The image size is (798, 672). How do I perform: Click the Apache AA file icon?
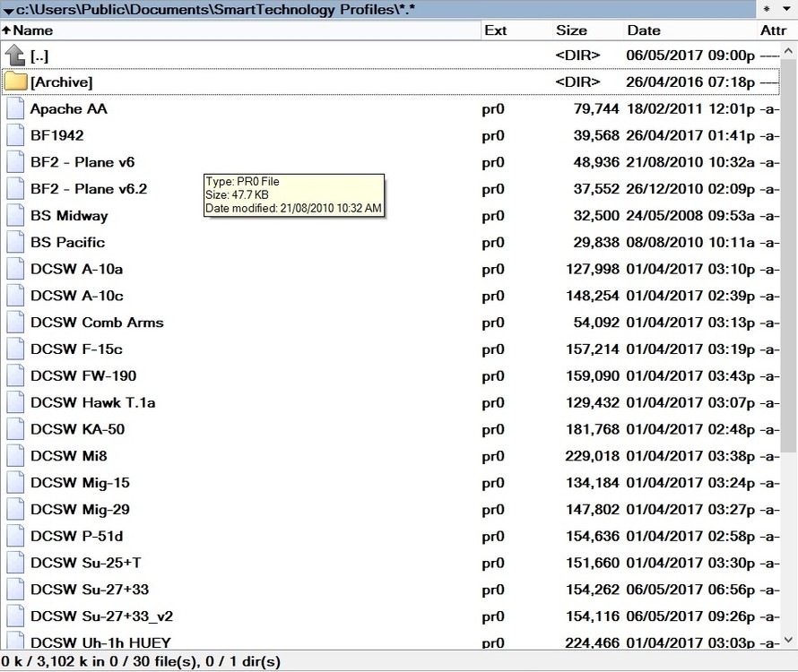[15, 108]
